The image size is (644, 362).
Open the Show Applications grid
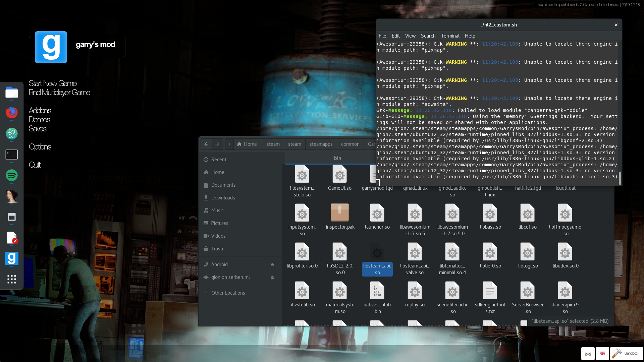pyautogui.click(x=11, y=279)
